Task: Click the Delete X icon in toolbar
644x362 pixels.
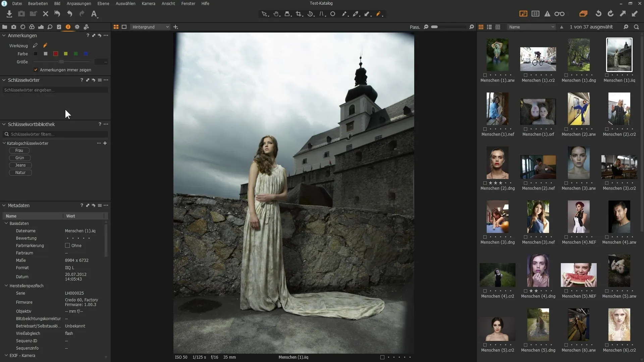Action: tap(46, 14)
